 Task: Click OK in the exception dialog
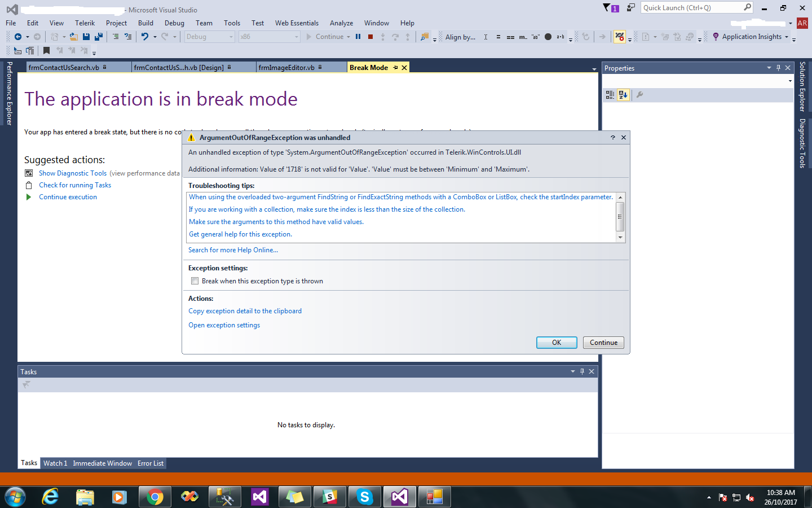[x=557, y=343]
